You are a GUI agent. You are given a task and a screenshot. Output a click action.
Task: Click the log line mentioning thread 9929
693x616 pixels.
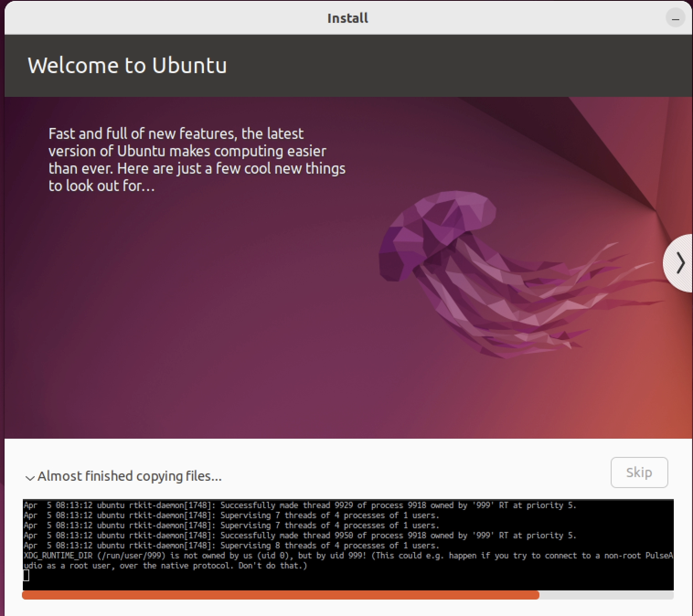click(x=300, y=505)
